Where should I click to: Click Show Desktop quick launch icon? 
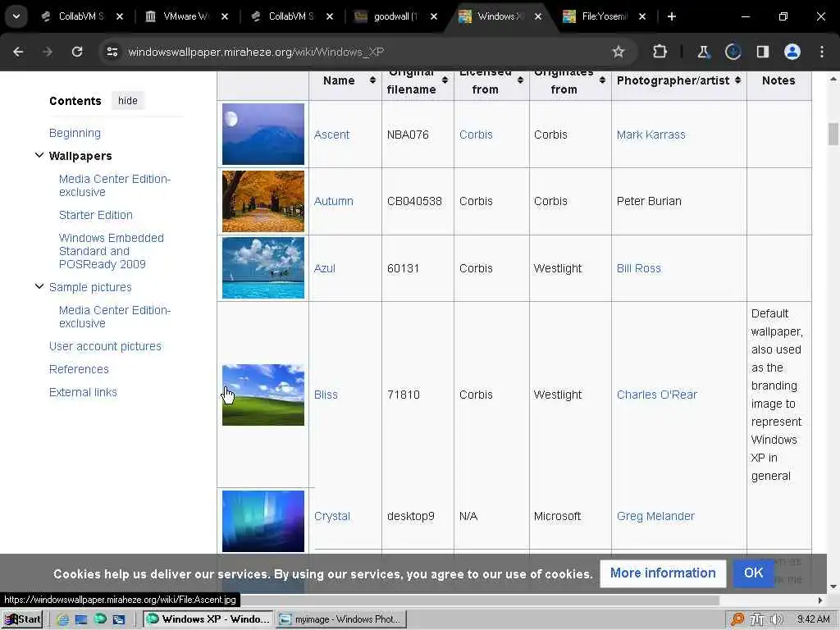[81, 619]
